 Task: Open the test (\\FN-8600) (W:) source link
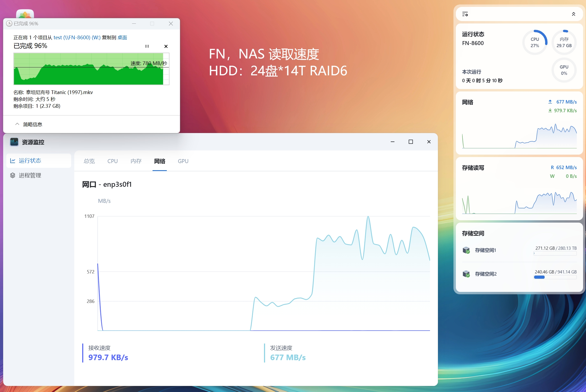click(77, 37)
